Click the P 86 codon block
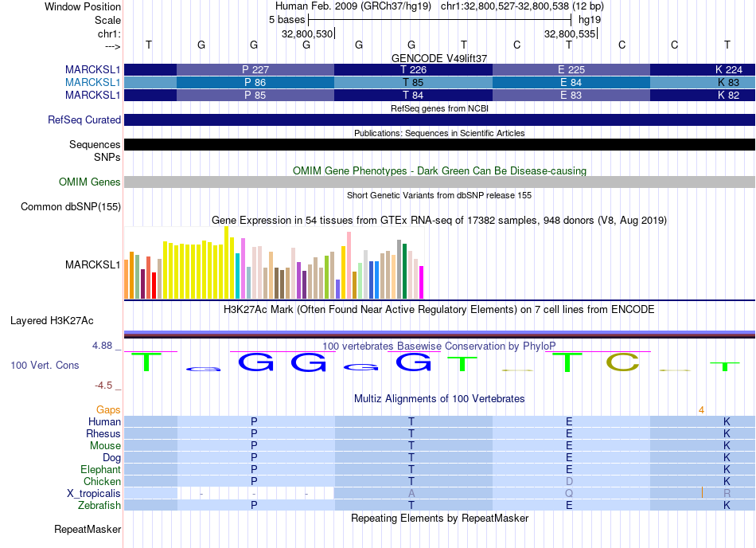Image resolution: width=756 pixels, height=548 pixels. click(x=255, y=83)
